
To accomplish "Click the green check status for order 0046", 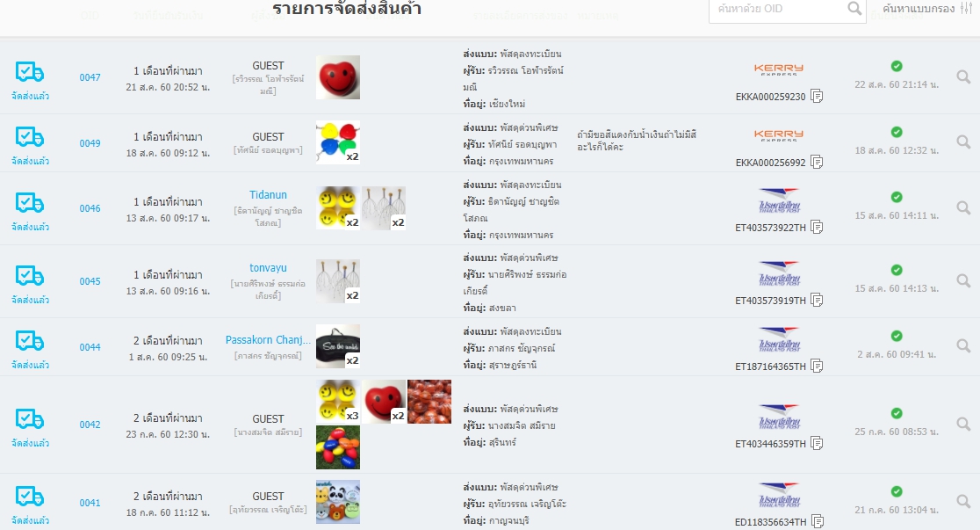I will [897, 197].
